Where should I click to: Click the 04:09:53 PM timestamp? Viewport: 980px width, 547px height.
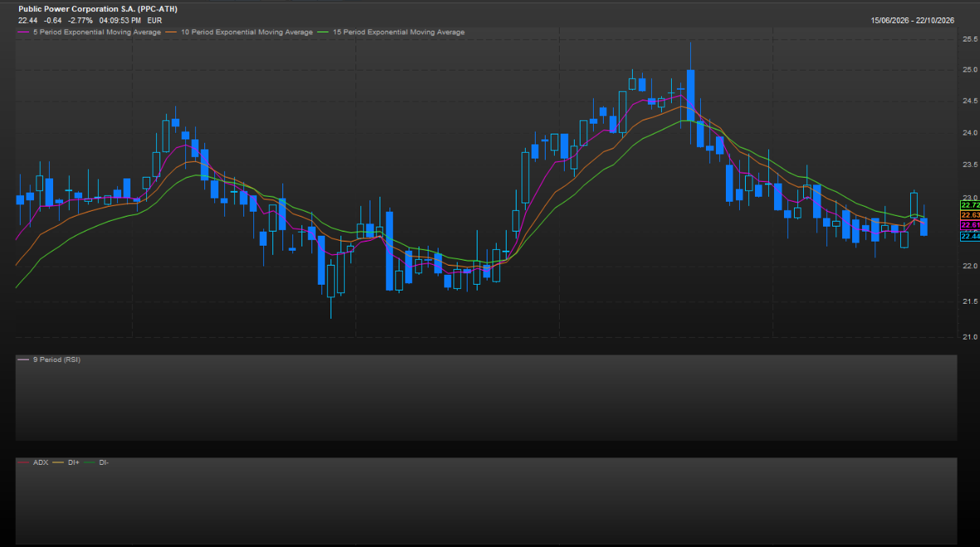click(x=120, y=21)
